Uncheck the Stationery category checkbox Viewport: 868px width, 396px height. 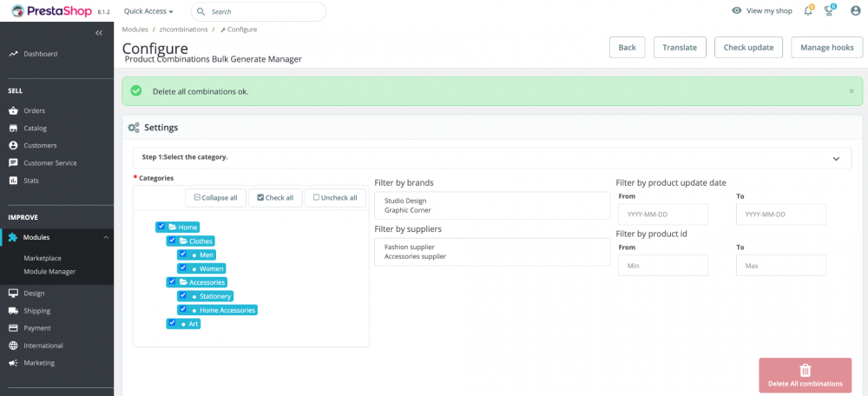tap(182, 296)
